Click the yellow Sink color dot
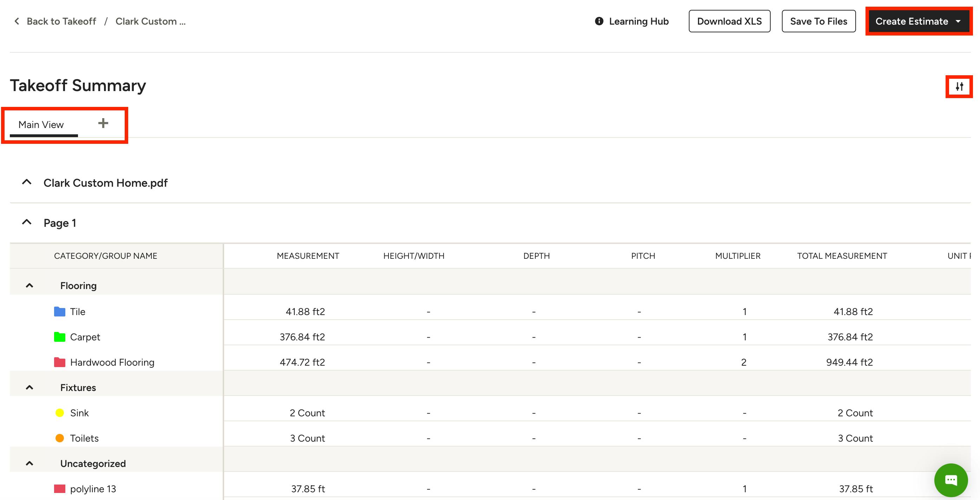This screenshot has height=500, width=980. pos(60,413)
